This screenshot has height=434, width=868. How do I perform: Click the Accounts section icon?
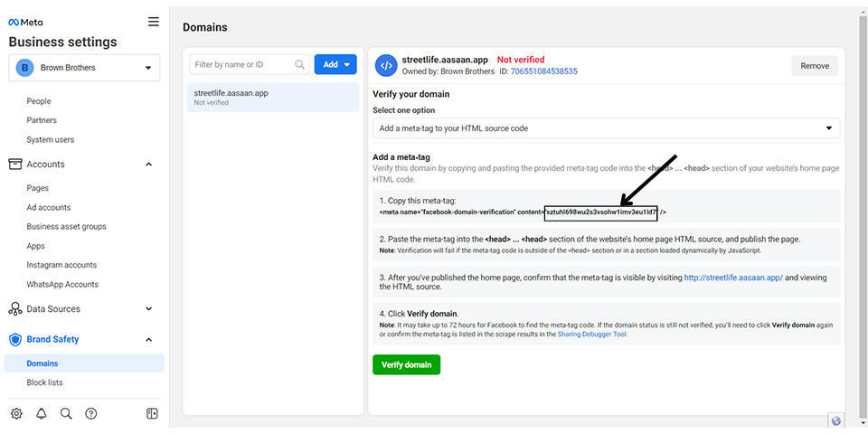click(x=15, y=165)
